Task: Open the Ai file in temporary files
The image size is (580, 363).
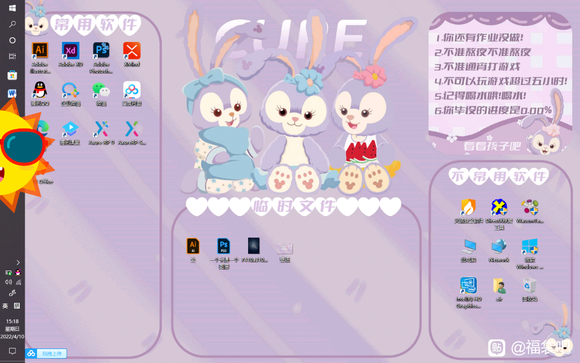Action: (193, 246)
